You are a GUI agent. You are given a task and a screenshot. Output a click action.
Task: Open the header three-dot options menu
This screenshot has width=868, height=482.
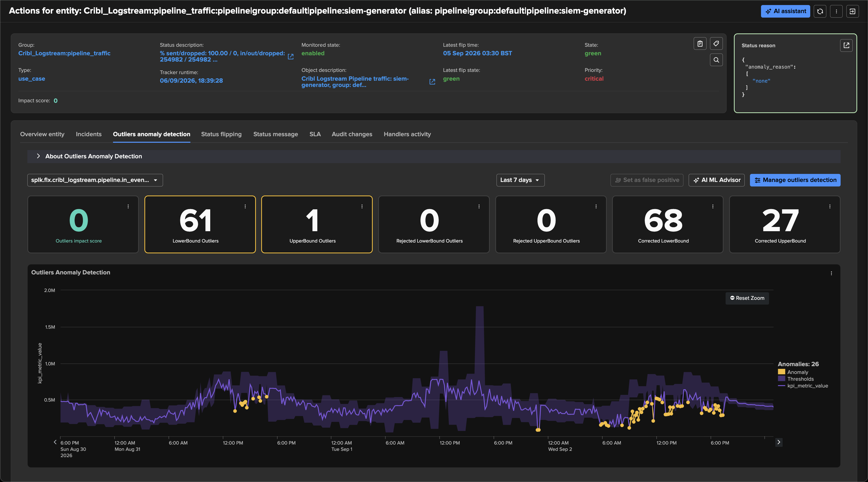836,11
